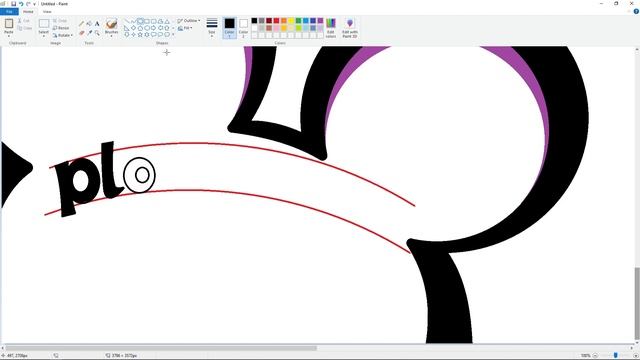Image resolution: width=640 pixels, height=360 pixels.
Task: Click the zoom slider thumb
Action: pos(616,356)
